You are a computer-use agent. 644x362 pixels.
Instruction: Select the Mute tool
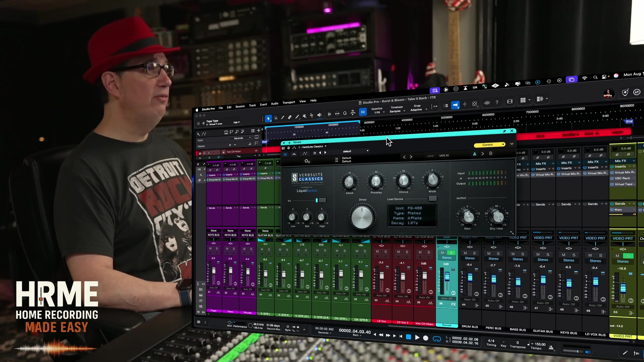(305, 116)
